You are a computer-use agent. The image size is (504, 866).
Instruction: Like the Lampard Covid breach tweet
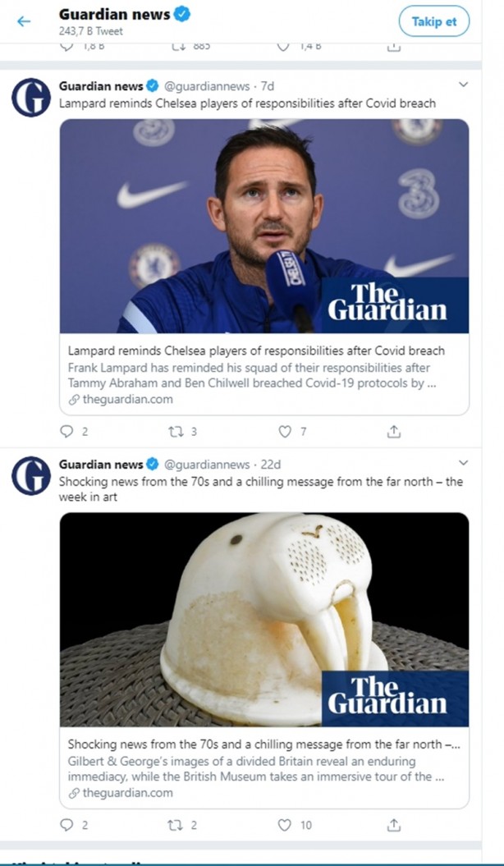coord(284,431)
